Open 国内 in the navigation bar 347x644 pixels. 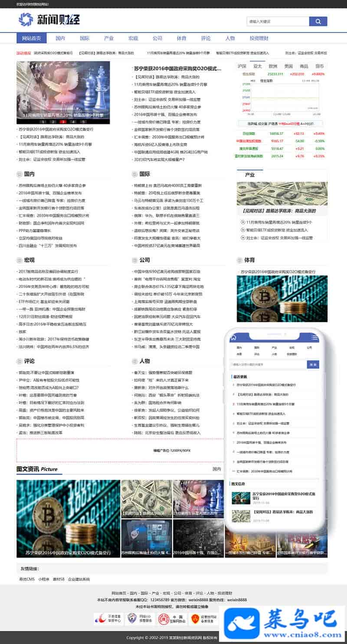pyautogui.click(x=60, y=38)
